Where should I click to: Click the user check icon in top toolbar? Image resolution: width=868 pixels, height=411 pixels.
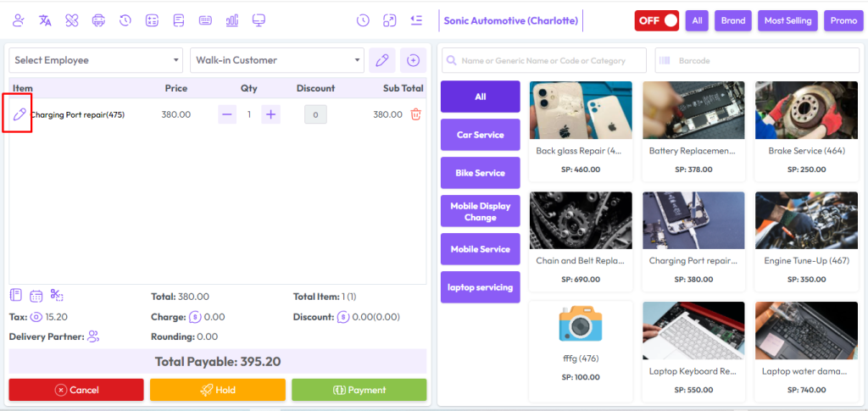coord(19,21)
